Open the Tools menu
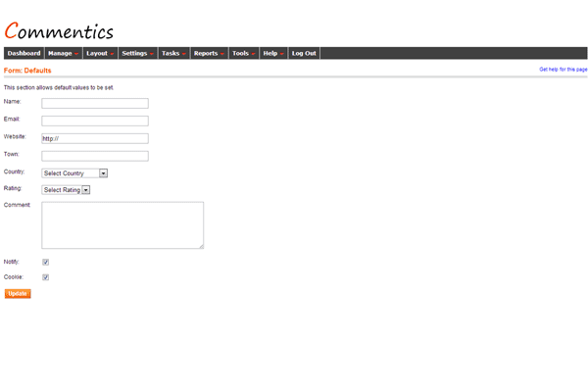 tap(243, 53)
